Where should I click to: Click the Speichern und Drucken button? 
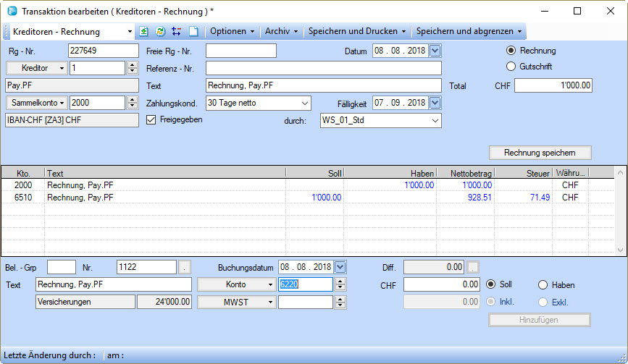tap(356, 32)
